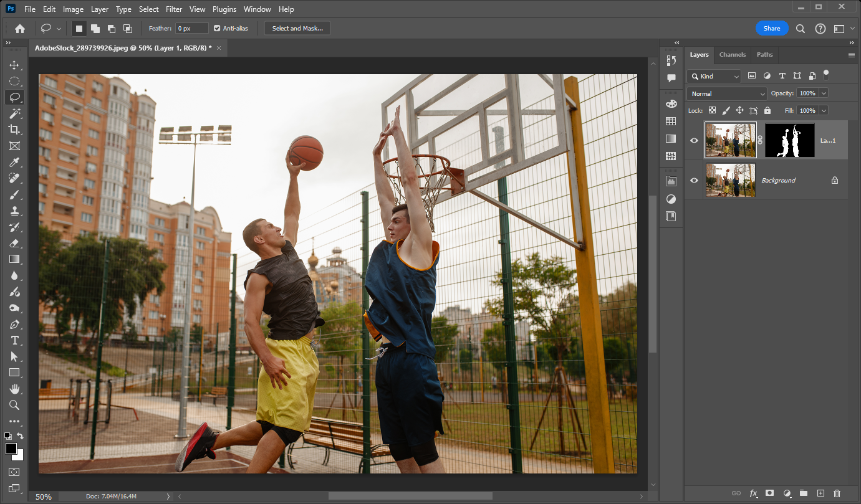The width and height of the screenshot is (861, 504).
Task: Hide the Background layer
Action: point(694,180)
